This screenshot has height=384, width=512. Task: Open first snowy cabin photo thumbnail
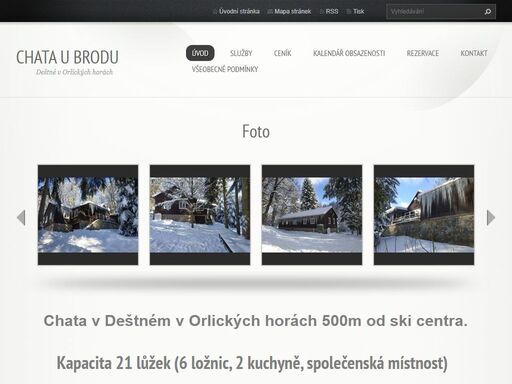click(x=88, y=215)
